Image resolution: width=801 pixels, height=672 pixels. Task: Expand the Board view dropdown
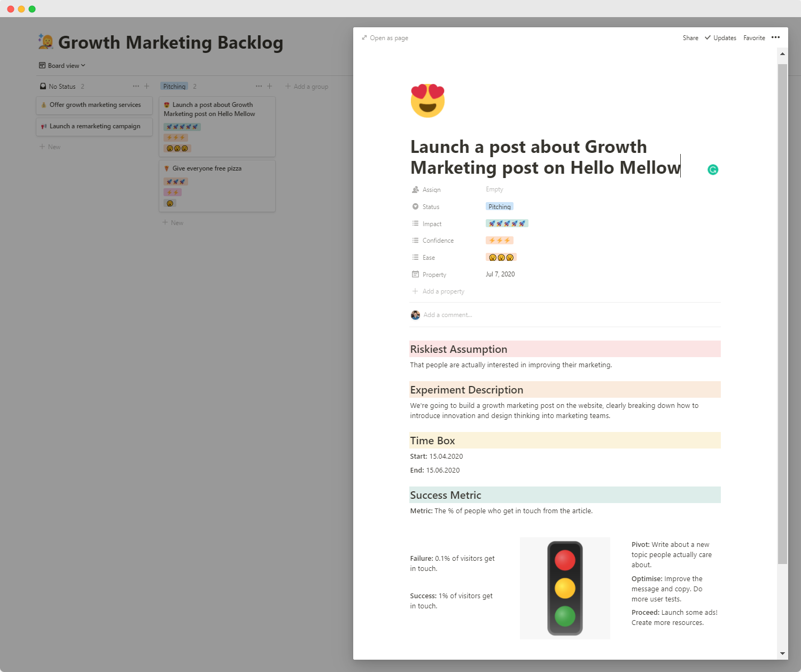point(62,66)
